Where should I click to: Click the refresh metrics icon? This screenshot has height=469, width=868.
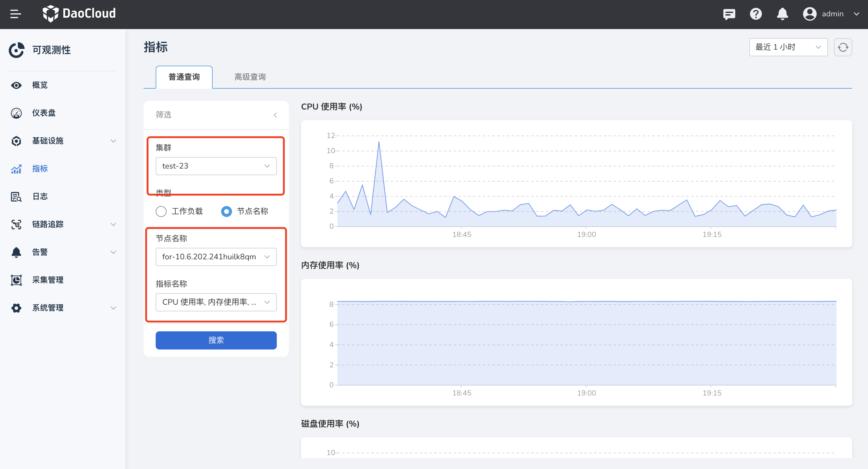point(843,47)
